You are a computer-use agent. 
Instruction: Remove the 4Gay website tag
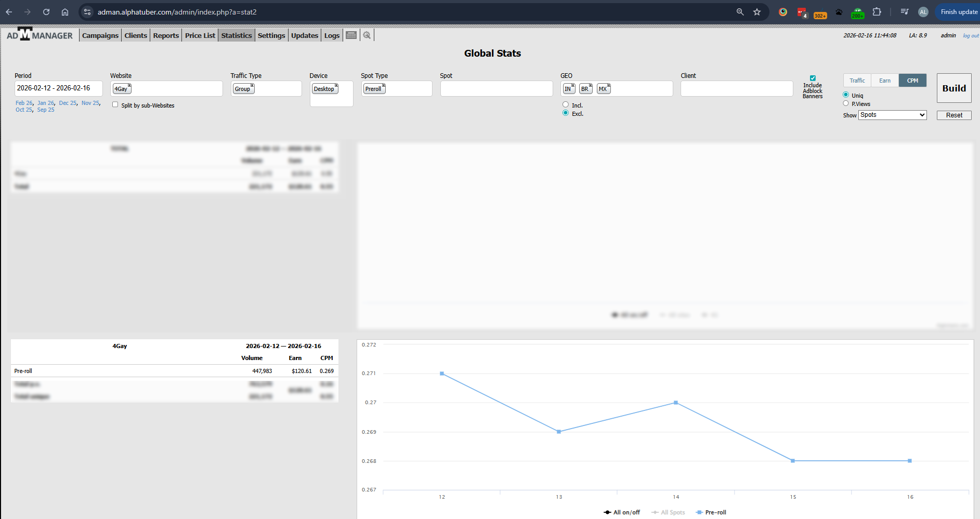click(x=129, y=86)
